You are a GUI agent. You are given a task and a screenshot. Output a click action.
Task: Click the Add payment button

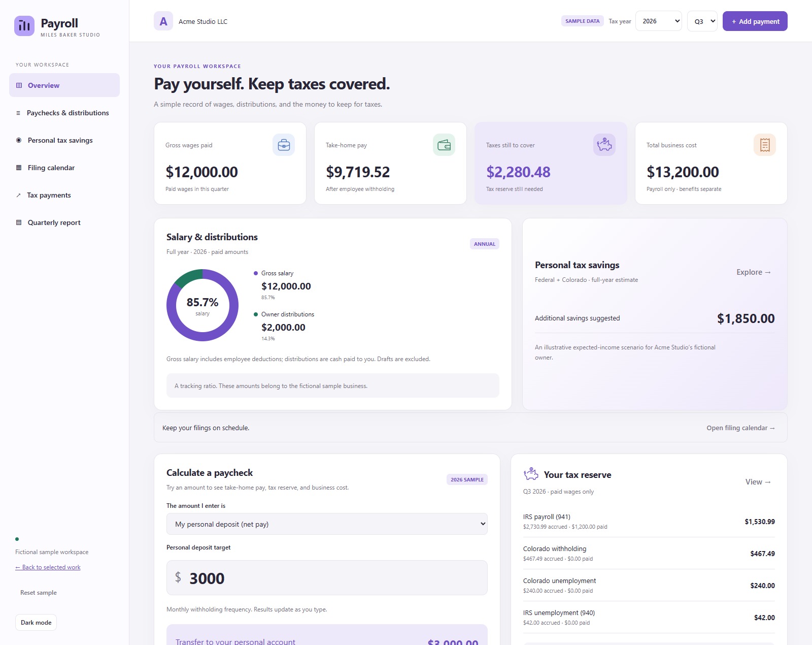(755, 21)
